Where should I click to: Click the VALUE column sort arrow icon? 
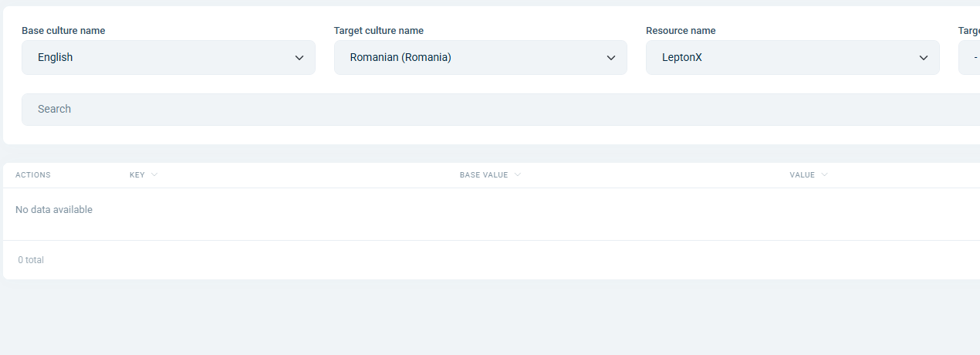(x=825, y=175)
